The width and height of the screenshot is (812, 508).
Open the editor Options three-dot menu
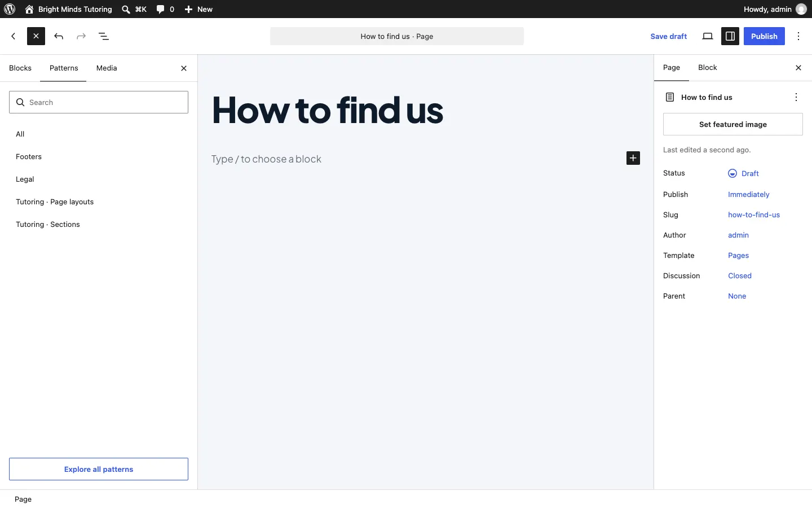pyautogui.click(x=799, y=36)
